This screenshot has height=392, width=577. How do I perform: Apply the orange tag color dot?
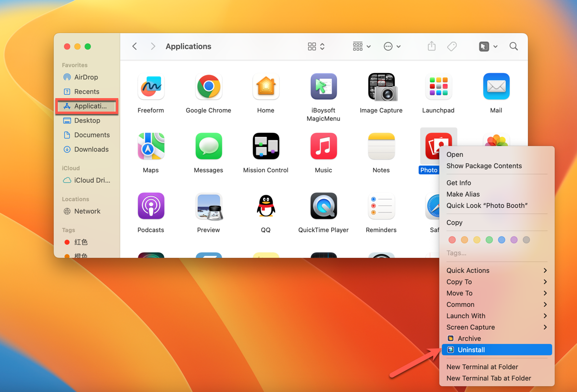click(x=464, y=240)
